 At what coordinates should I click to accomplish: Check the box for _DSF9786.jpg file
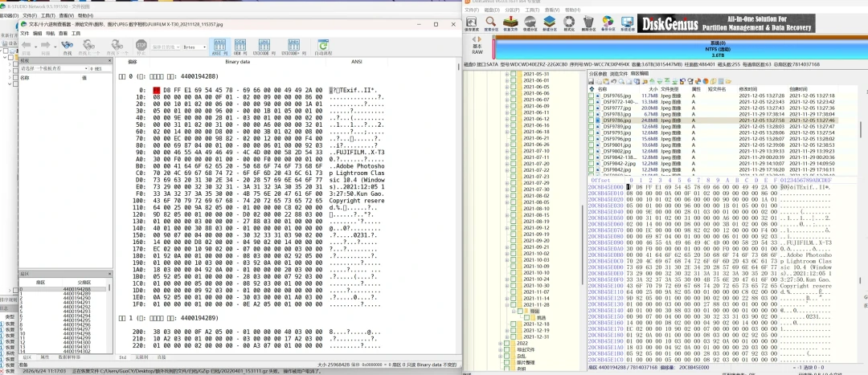[592, 120]
